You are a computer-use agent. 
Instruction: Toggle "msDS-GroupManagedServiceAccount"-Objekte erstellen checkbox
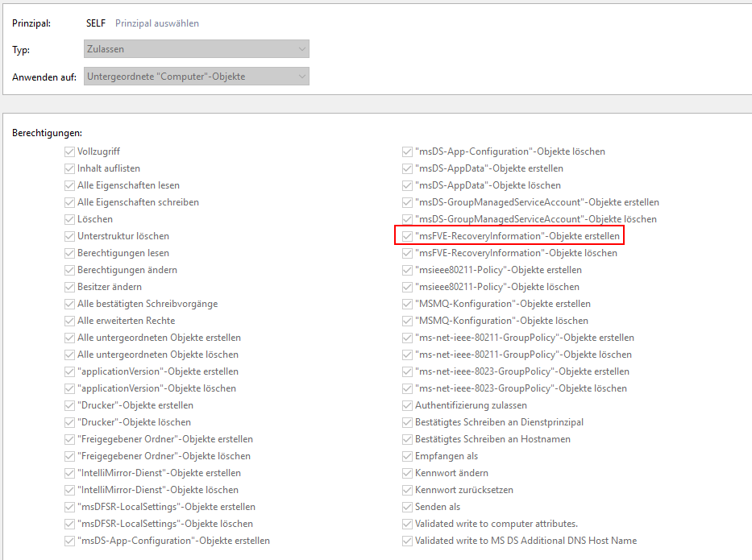(x=407, y=202)
